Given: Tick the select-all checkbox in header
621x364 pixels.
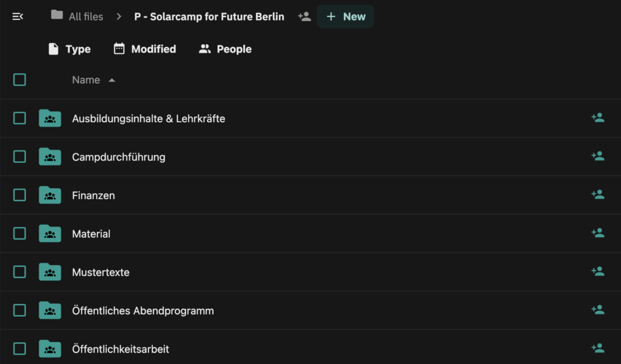Looking at the screenshot, I should pos(19,80).
